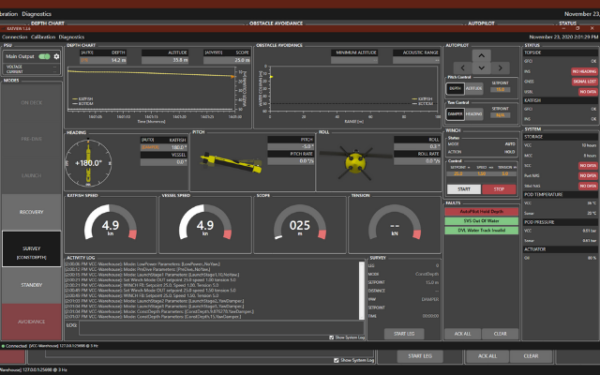Click the roll vehicle front-view graphic
Screen dimensions: 600x375
tap(355, 163)
